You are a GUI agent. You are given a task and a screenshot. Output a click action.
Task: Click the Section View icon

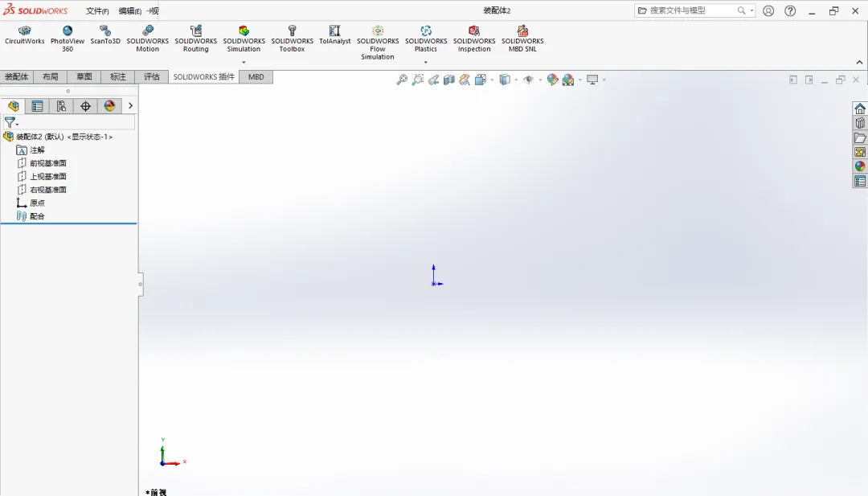coord(449,80)
